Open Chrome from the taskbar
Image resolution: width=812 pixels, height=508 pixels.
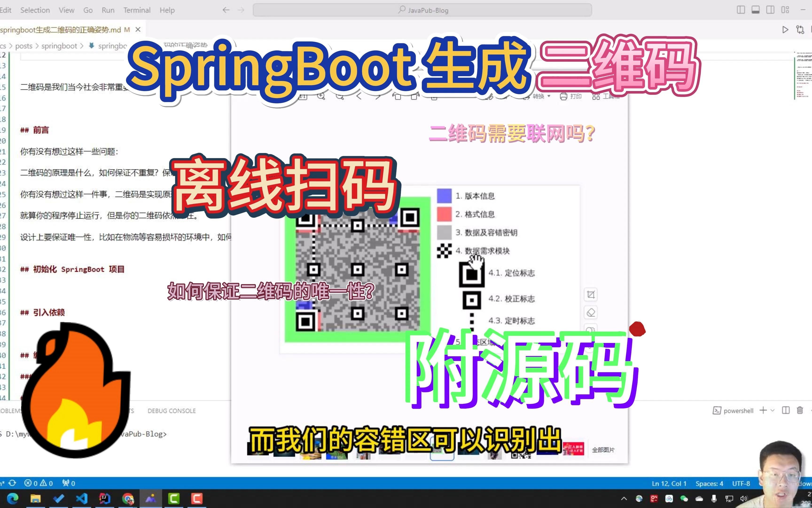[x=128, y=498]
